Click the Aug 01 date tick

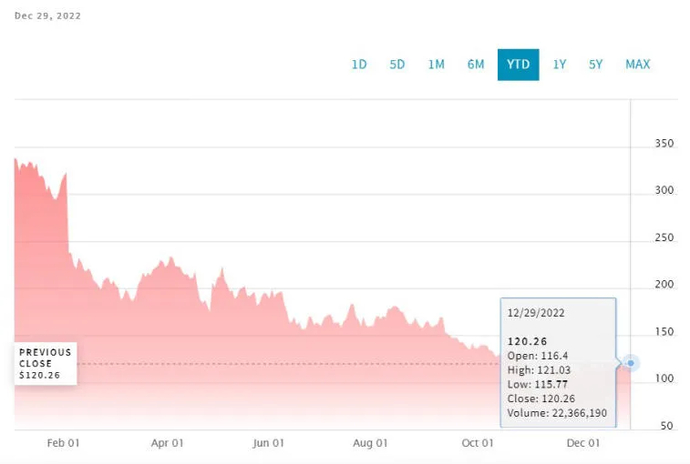(x=371, y=443)
